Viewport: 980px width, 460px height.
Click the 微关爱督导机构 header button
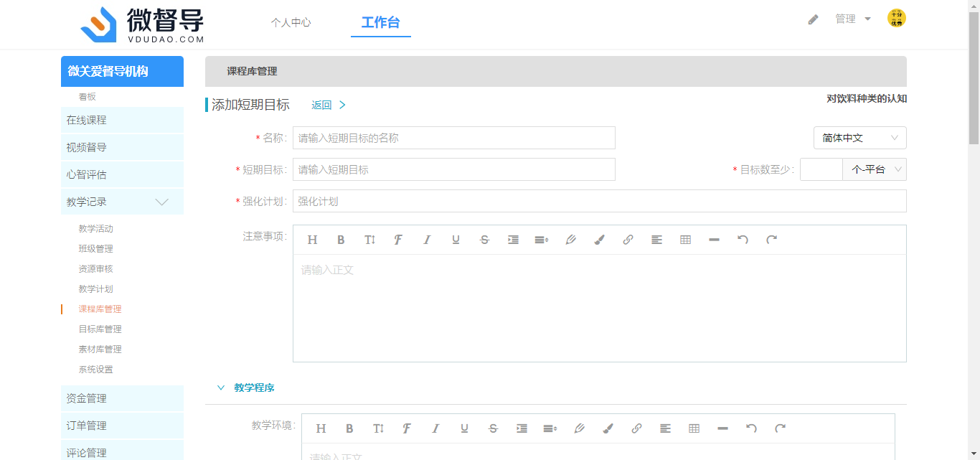(x=122, y=71)
